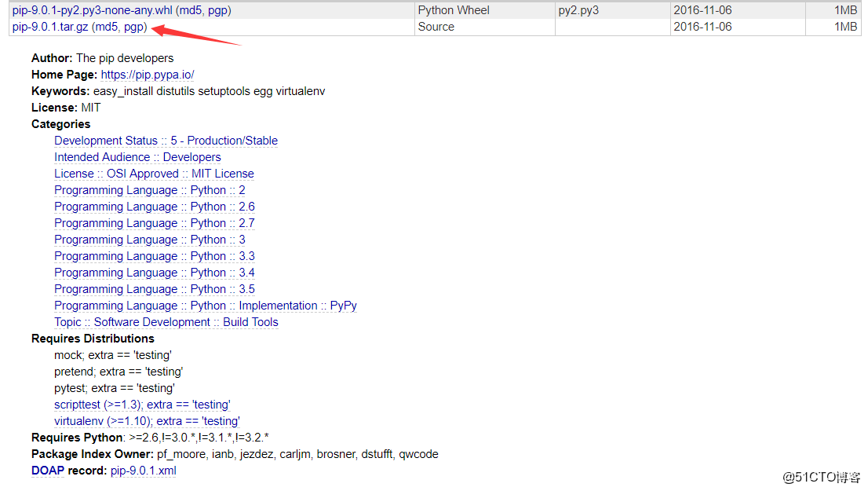Image resolution: width=868 pixels, height=491 pixels.
Task: Open pip-9.0.1.xml DOAP record
Action: [144, 471]
